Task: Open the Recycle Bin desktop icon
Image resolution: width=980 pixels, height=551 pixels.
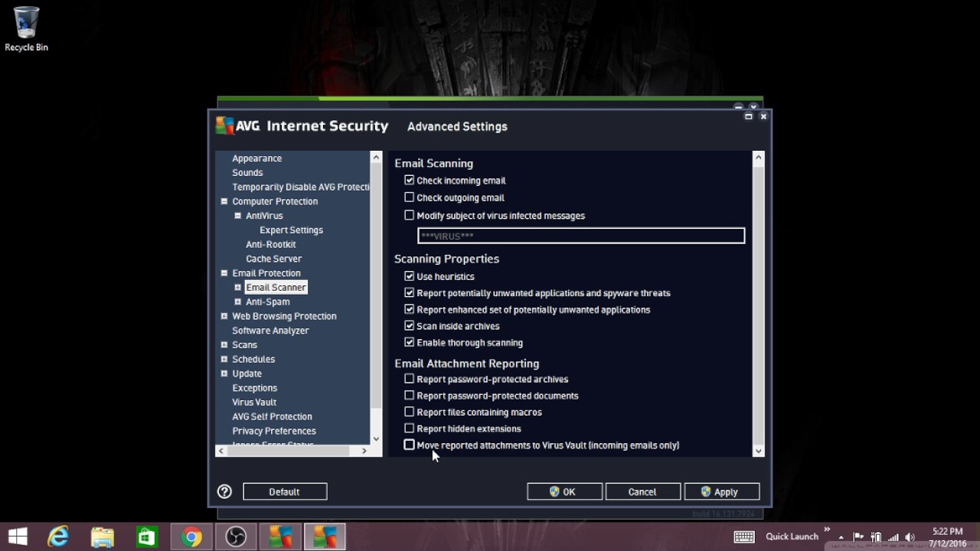Action: tap(26, 29)
